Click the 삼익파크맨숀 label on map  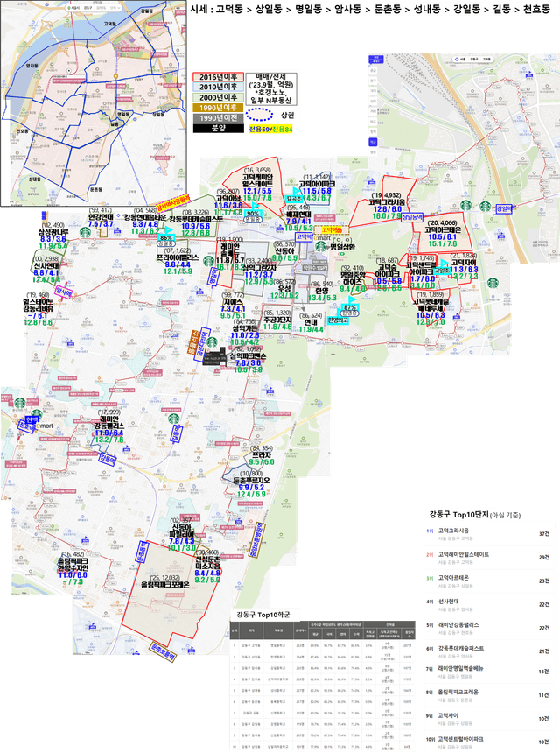coord(248,355)
